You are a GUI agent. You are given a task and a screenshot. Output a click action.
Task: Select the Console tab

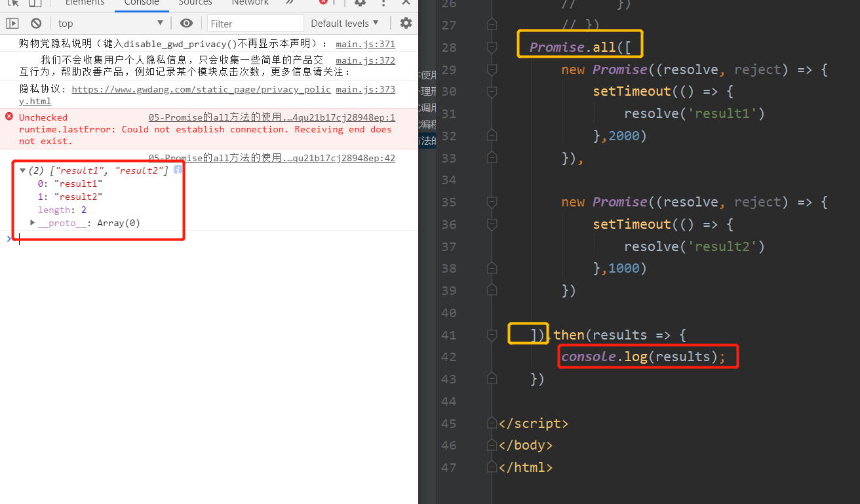(x=142, y=3)
